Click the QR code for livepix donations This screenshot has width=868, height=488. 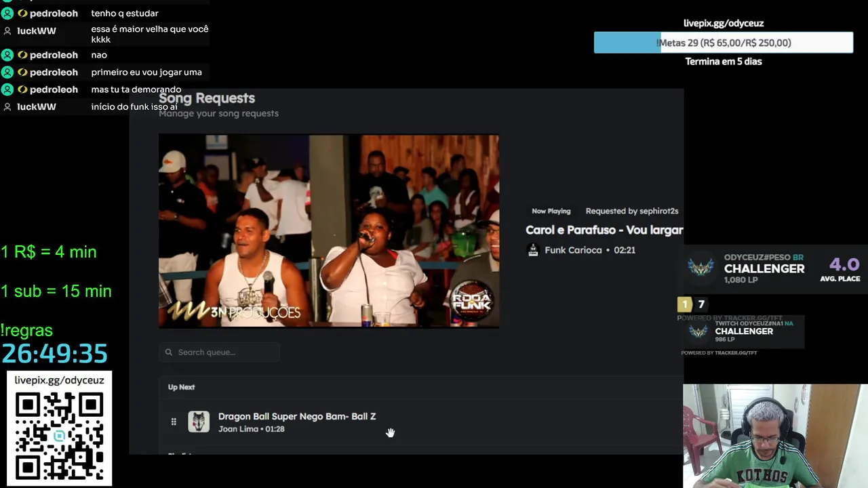(x=59, y=436)
